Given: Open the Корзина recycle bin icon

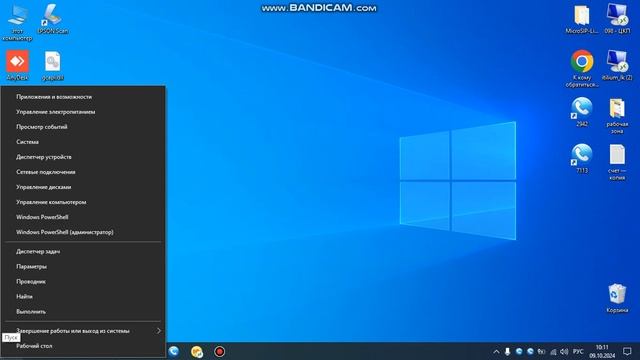Looking at the screenshot, I should tap(617, 298).
